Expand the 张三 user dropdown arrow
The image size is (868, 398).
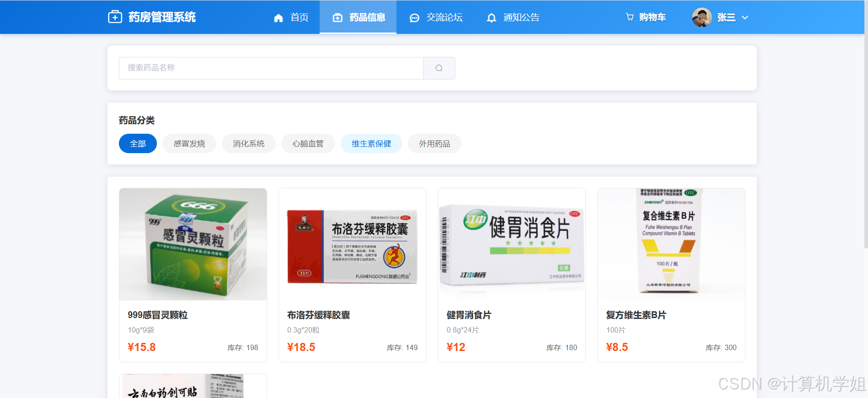745,18
